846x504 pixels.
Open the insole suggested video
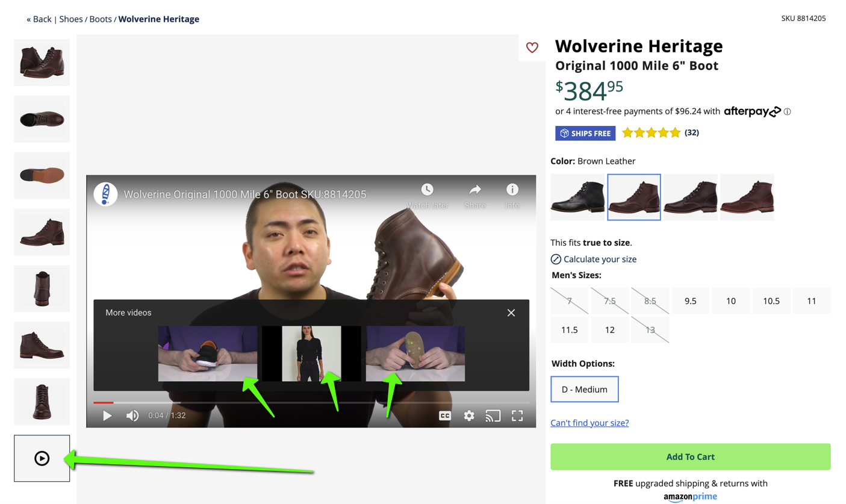click(415, 353)
